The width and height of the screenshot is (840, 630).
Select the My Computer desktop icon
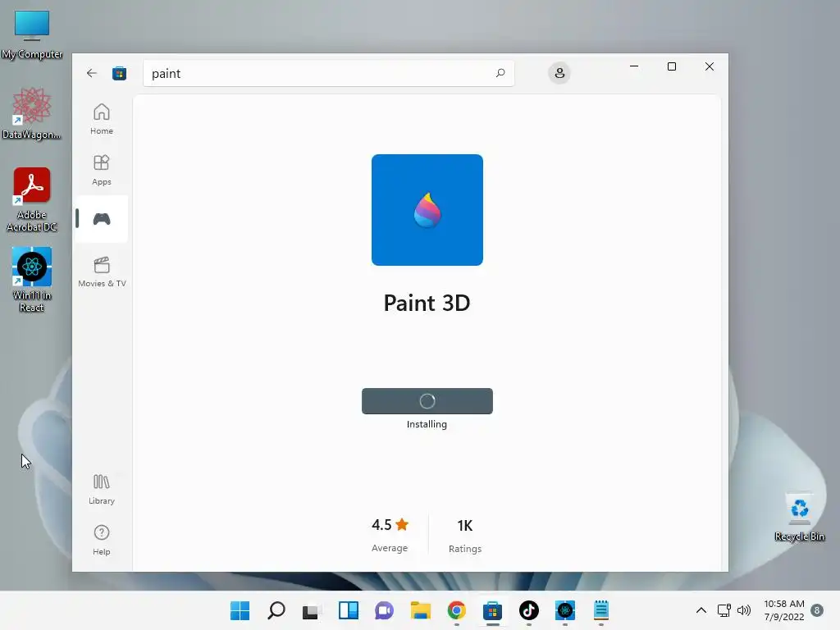(32, 34)
